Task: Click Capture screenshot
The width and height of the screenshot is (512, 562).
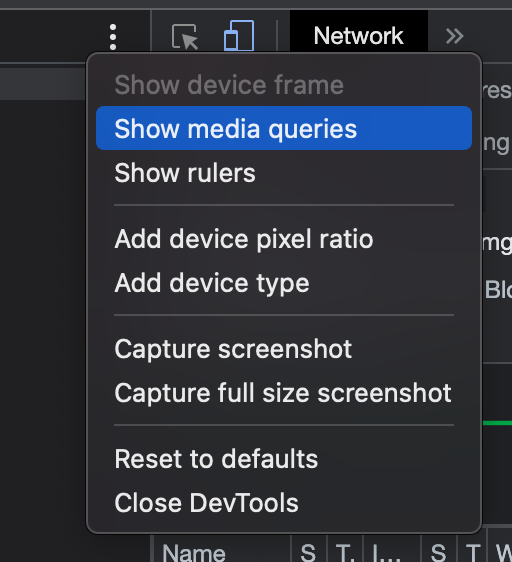Action: click(284, 349)
